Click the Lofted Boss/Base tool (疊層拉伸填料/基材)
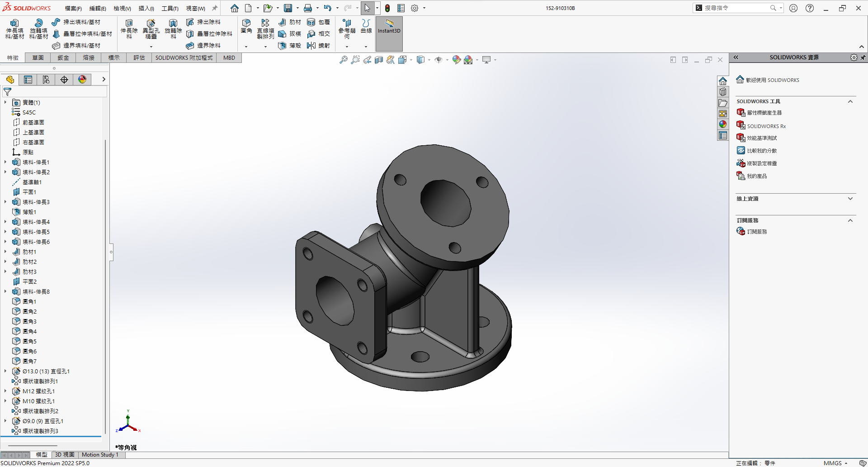The height and width of the screenshot is (467, 868). [x=82, y=34]
